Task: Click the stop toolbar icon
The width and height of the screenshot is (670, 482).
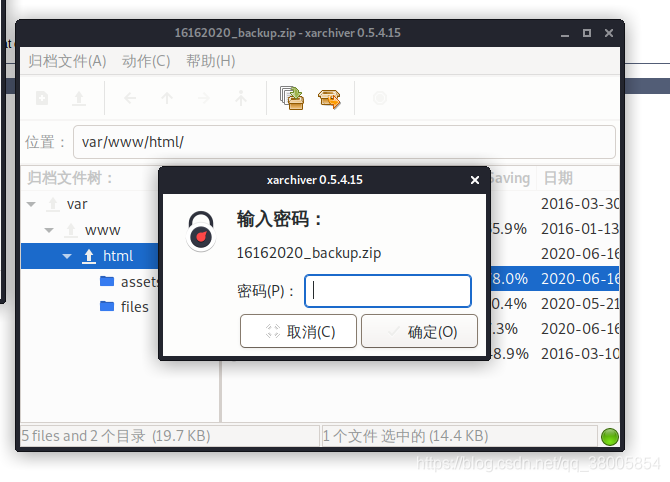Action: [380, 98]
